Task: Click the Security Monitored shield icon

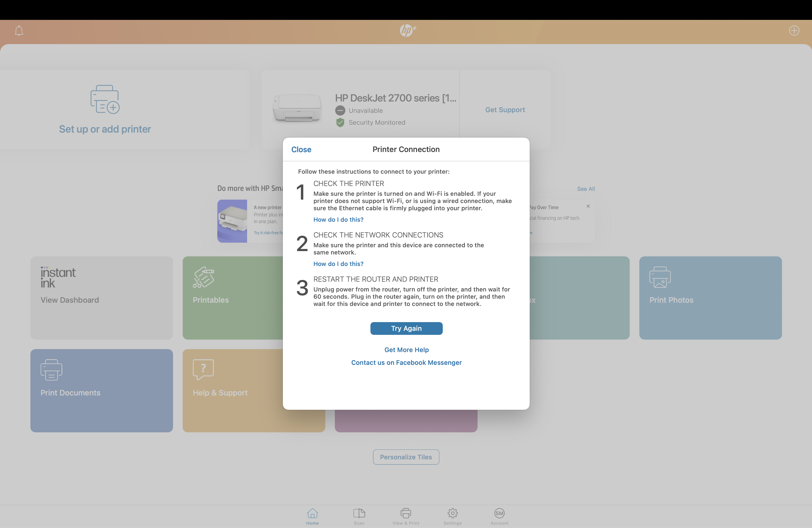Action: (x=340, y=122)
